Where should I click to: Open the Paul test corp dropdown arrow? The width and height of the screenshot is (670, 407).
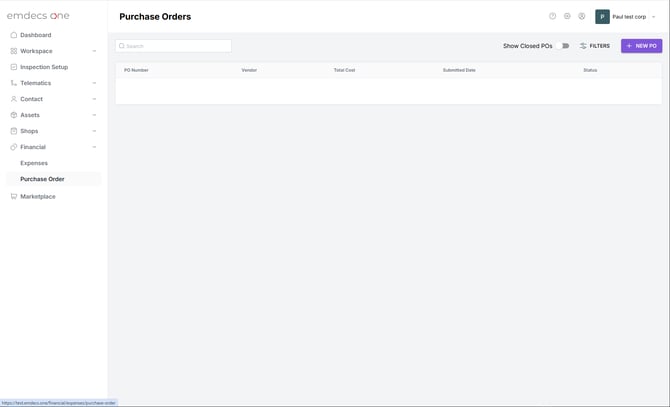[x=653, y=17]
